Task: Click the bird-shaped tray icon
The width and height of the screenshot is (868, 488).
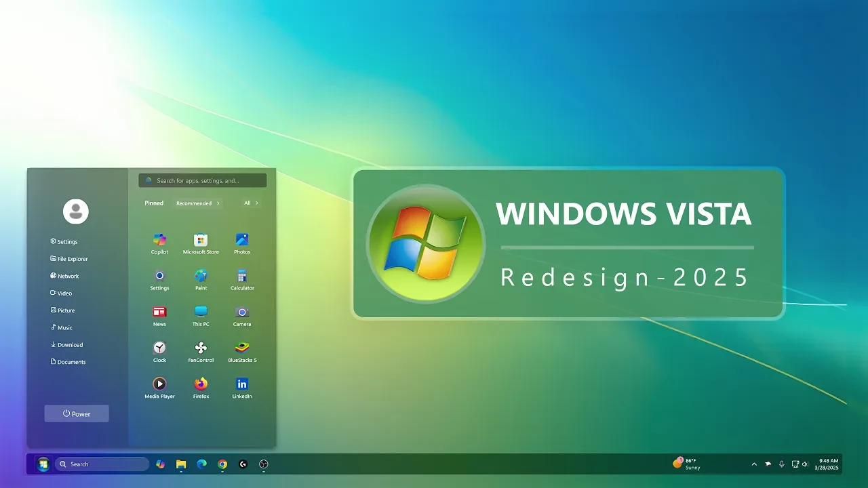Action: pyautogui.click(x=768, y=464)
